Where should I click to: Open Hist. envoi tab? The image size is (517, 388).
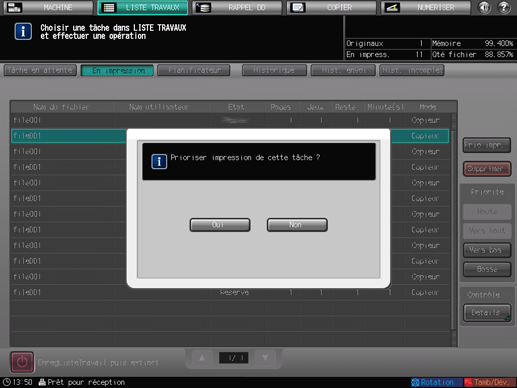(343, 70)
